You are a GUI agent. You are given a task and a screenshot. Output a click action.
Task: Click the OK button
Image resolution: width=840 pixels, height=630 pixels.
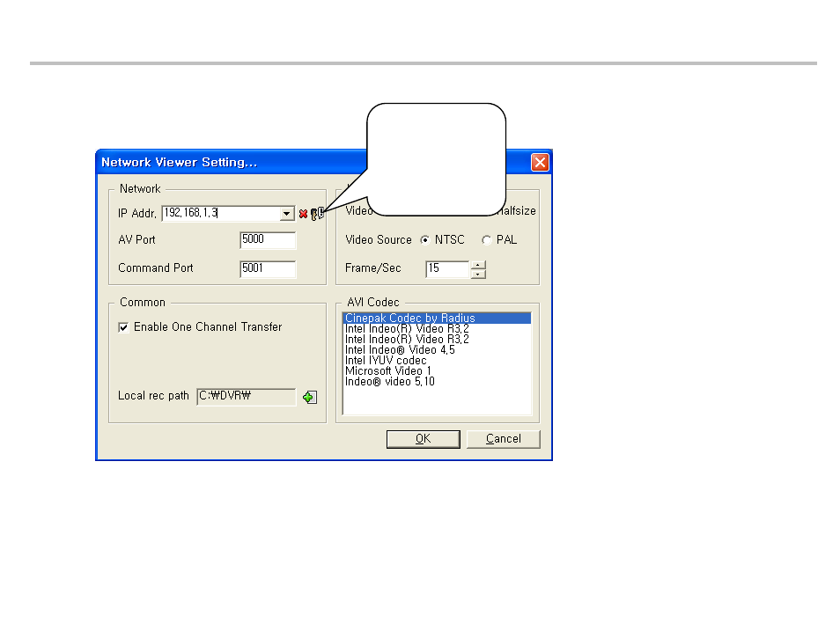click(x=424, y=439)
